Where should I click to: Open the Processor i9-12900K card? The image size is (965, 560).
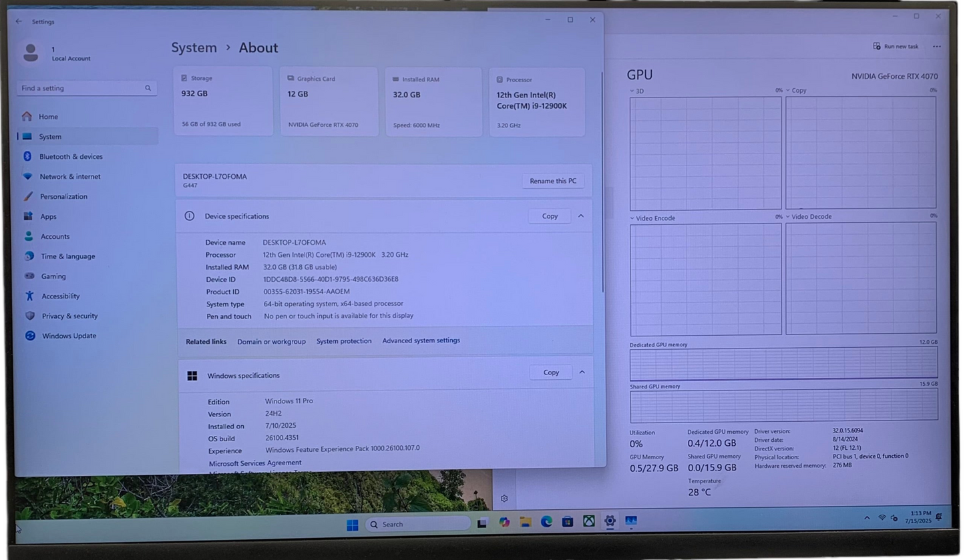[537, 101]
